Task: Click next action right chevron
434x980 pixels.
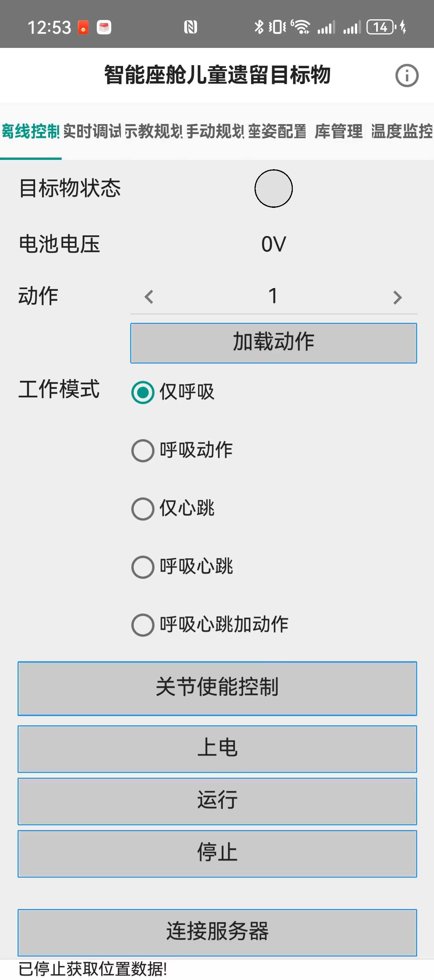Action: tap(397, 297)
